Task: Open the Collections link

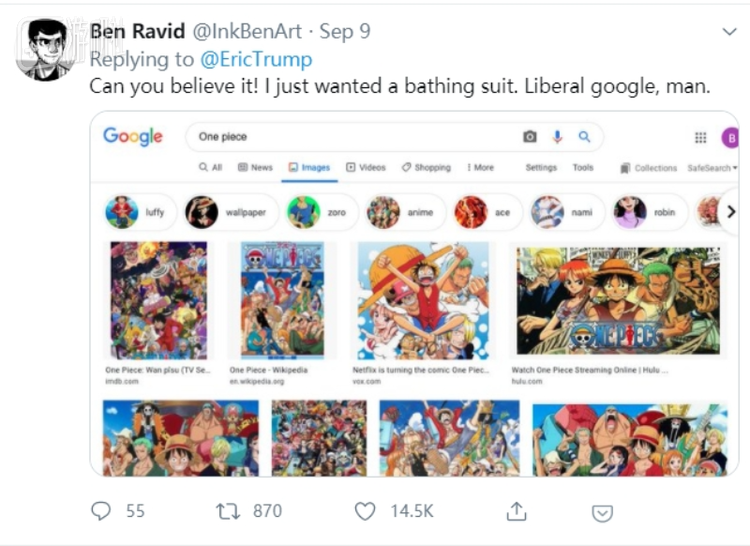Action: pyautogui.click(x=649, y=168)
